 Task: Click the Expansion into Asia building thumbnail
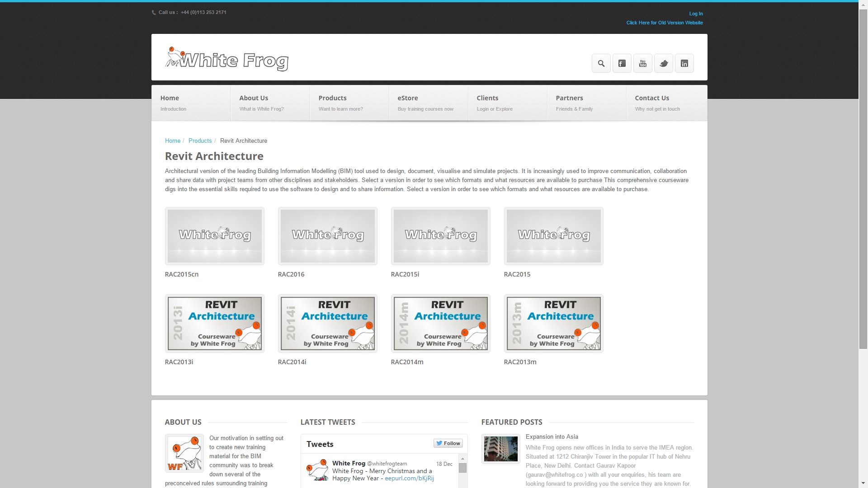click(x=500, y=449)
